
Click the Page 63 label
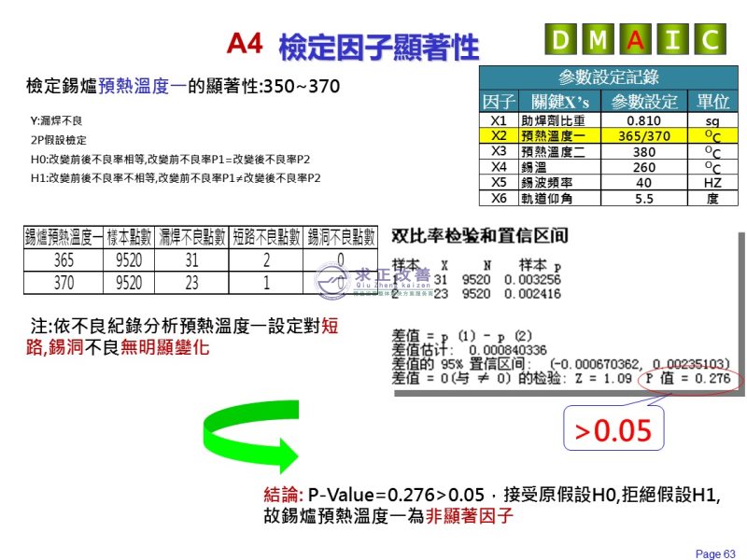point(715,553)
